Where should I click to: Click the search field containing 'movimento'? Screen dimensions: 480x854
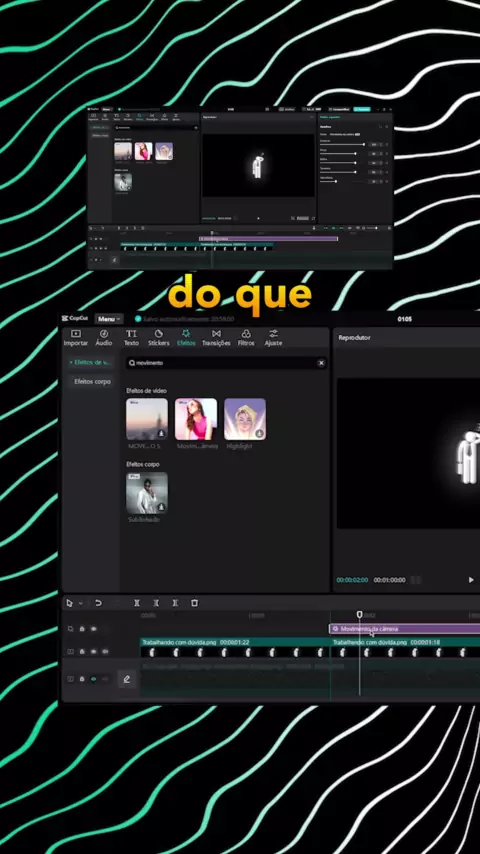coord(226,363)
